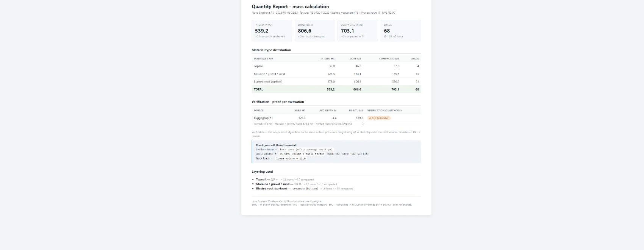Viewport: 644px width, 250px height.
Task: Click "Moraine / gravel / sand — 1,0 m" bullet
Action: pos(279,184)
